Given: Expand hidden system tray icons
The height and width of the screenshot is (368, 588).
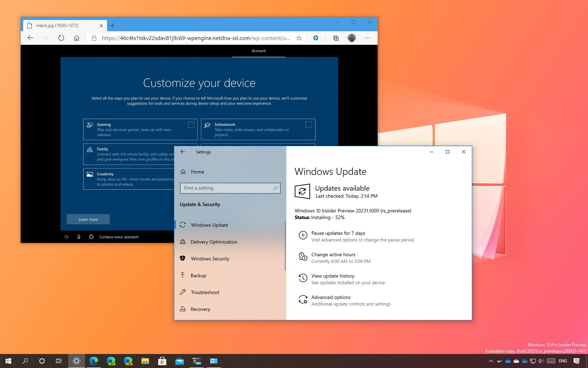Looking at the screenshot, I should tap(491, 361).
